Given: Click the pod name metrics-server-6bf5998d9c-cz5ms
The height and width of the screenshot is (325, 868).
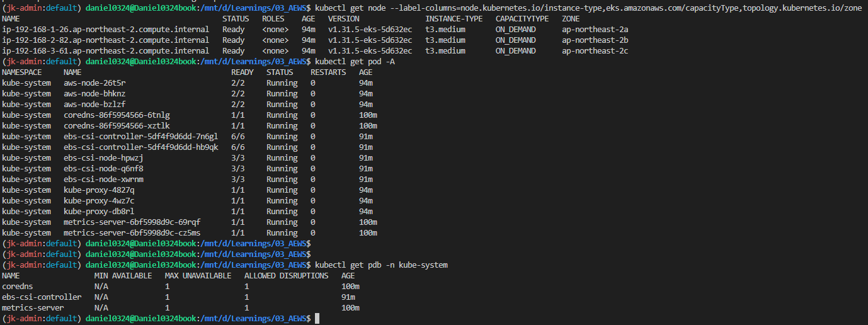Looking at the screenshot, I should pos(132,233).
